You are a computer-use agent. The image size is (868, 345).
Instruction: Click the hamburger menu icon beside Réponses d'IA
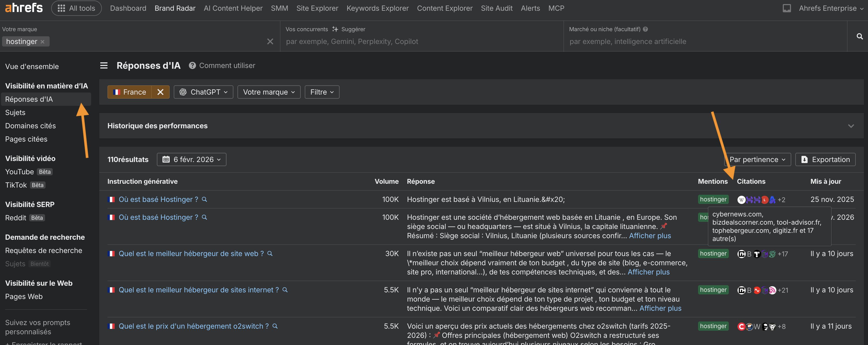pyautogui.click(x=104, y=66)
